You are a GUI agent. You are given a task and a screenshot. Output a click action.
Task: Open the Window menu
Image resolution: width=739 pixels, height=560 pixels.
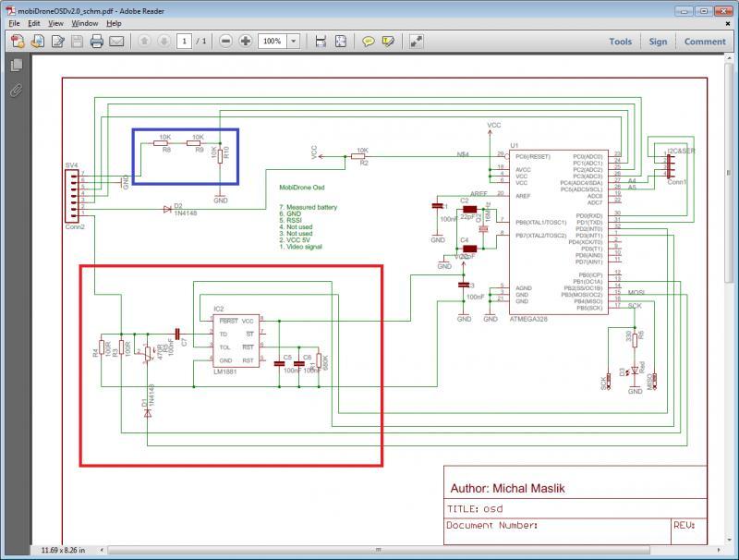[x=85, y=22]
